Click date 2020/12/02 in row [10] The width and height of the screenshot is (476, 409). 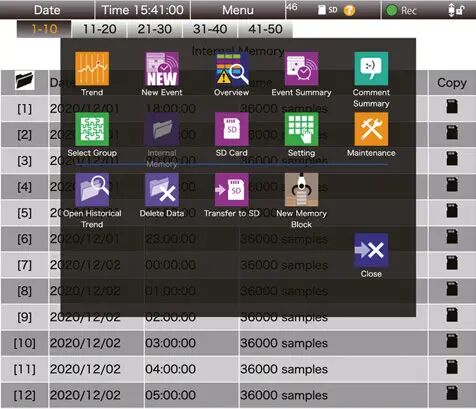click(x=85, y=343)
